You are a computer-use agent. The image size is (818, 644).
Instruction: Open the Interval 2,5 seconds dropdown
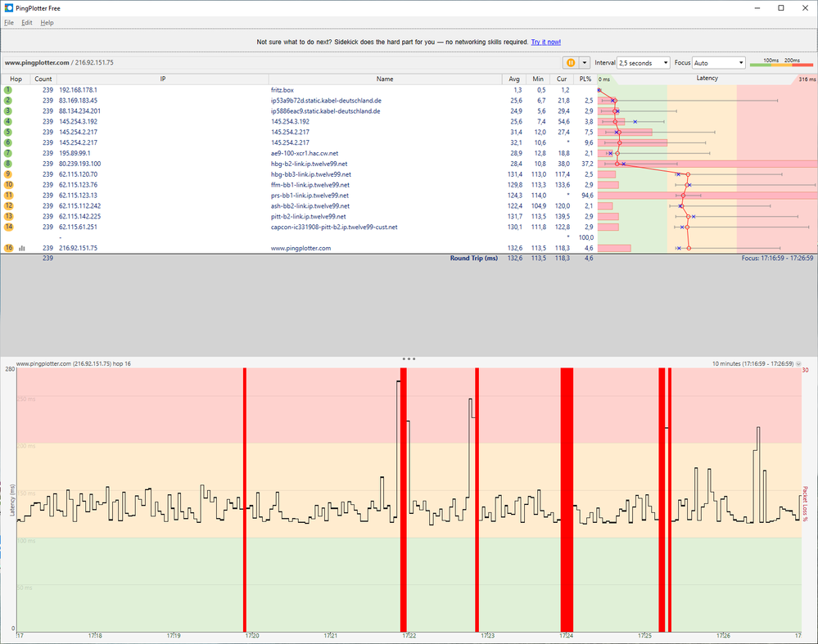642,62
